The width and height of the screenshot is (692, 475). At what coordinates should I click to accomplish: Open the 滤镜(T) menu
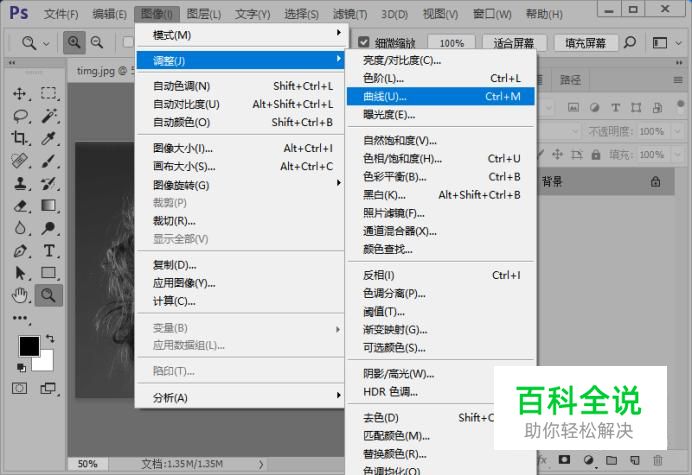point(350,14)
